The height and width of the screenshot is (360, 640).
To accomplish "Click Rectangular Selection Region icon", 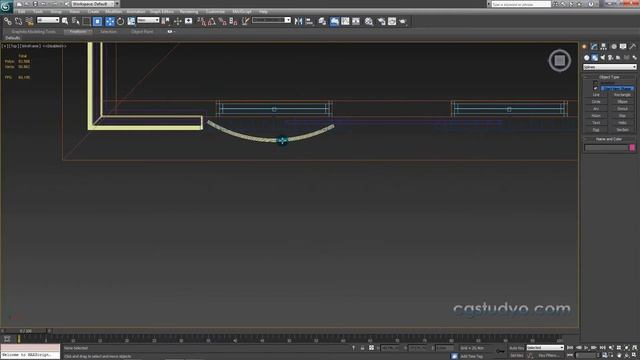I will pyautogui.click(x=87, y=21).
